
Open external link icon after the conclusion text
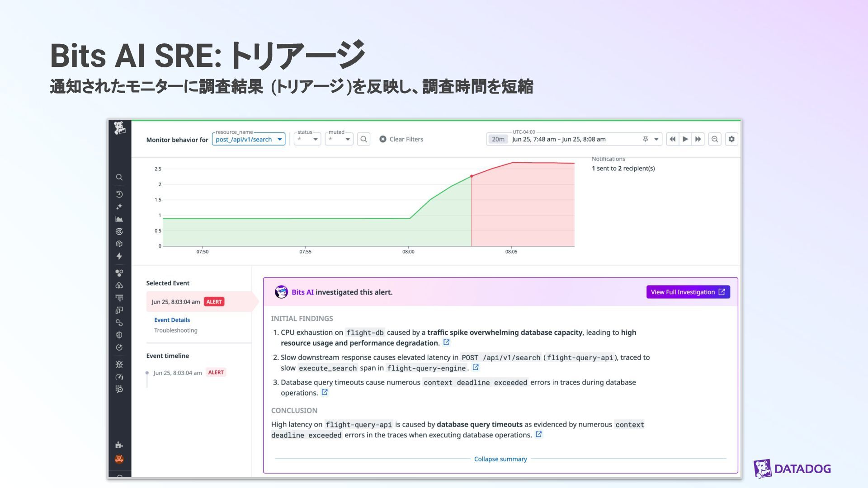538,434
